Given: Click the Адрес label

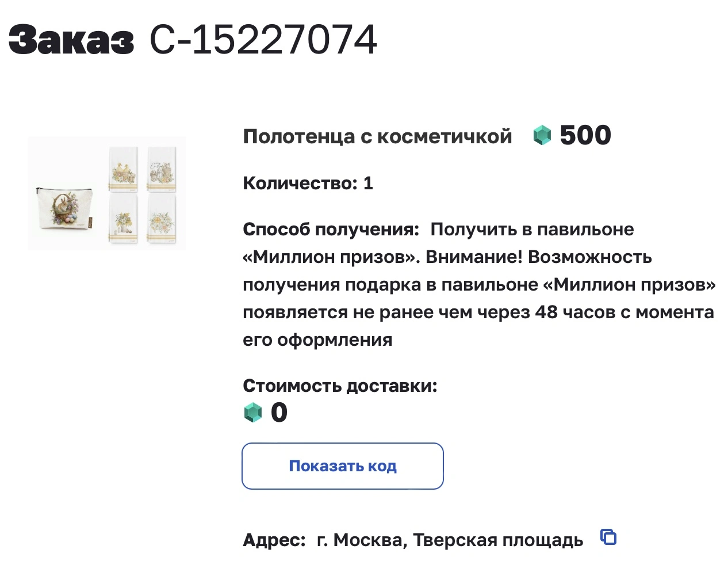Looking at the screenshot, I should pos(274,540).
